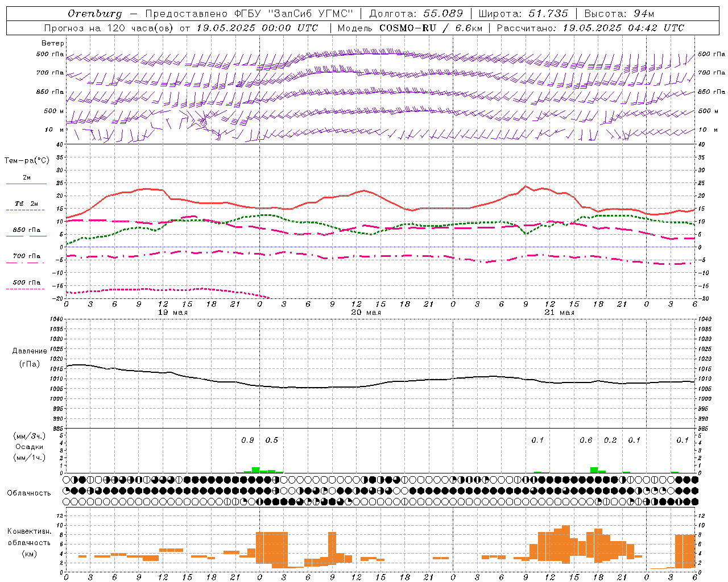Click the 10 м wind level label on left
The width and height of the screenshot is (728, 582).
click(x=55, y=130)
